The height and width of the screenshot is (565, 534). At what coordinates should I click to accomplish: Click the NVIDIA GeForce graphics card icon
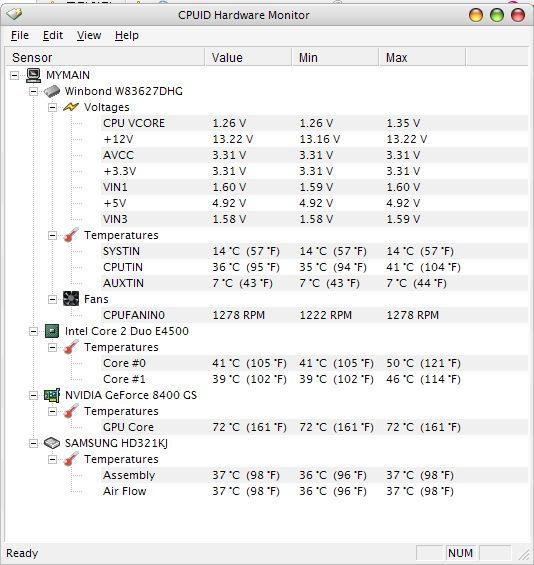click(x=52, y=395)
